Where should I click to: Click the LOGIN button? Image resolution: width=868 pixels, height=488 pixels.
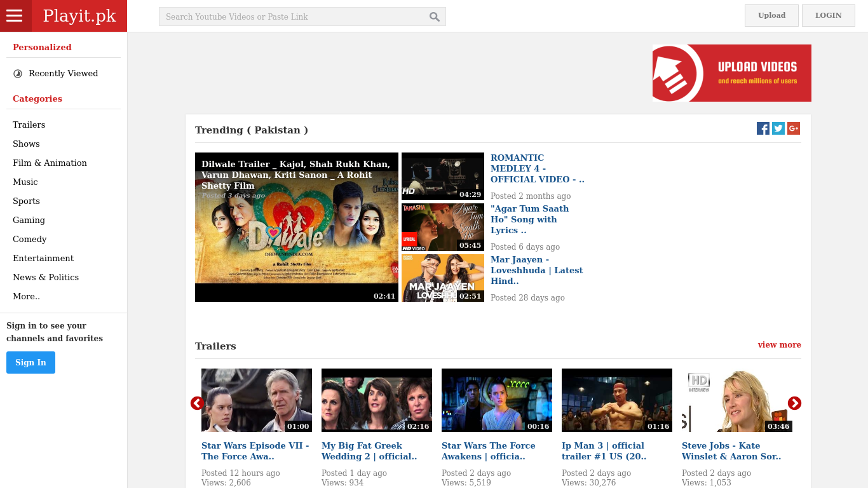(828, 15)
